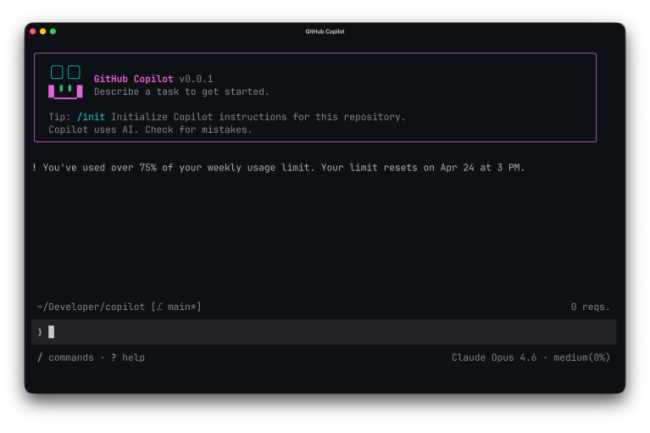Click the slash symbol before commands
650x433 pixels.
coord(39,357)
